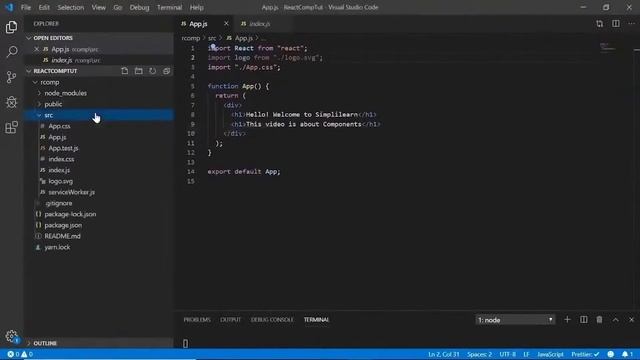The height and width of the screenshot is (360, 640).
Task: Open logo.svg in file tree
Action: tap(61, 181)
